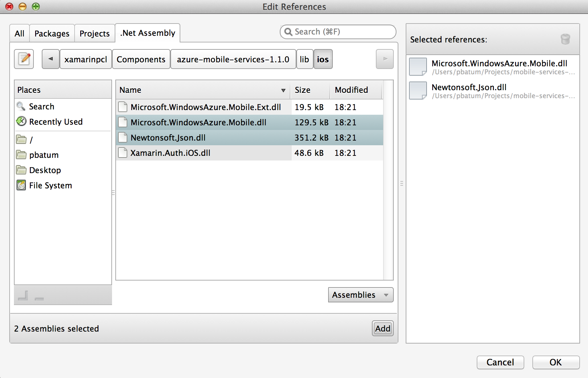Navigate to the lib path segment

point(305,59)
